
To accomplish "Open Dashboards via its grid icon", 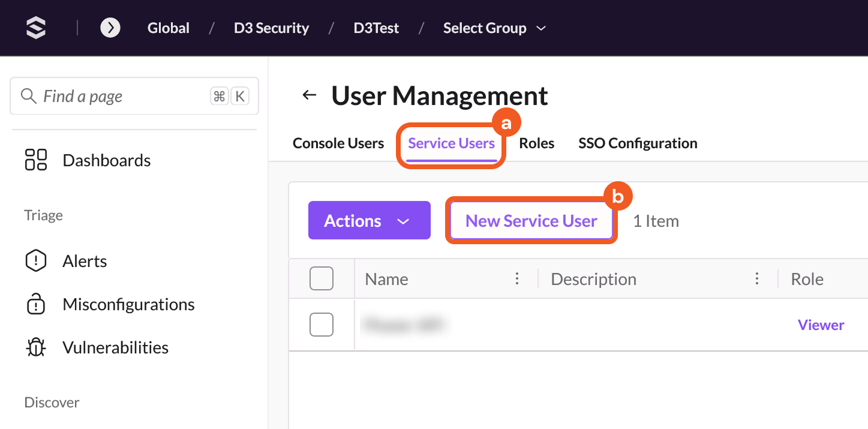I will [x=36, y=160].
